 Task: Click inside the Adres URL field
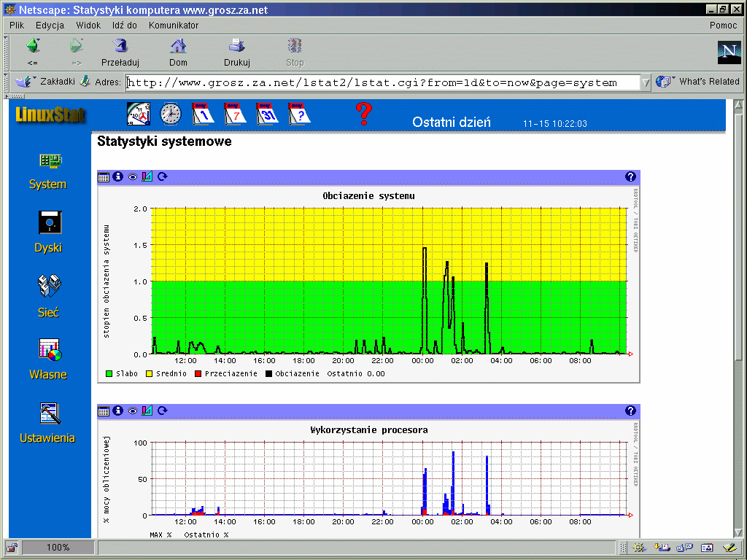click(x=379, y=82)
